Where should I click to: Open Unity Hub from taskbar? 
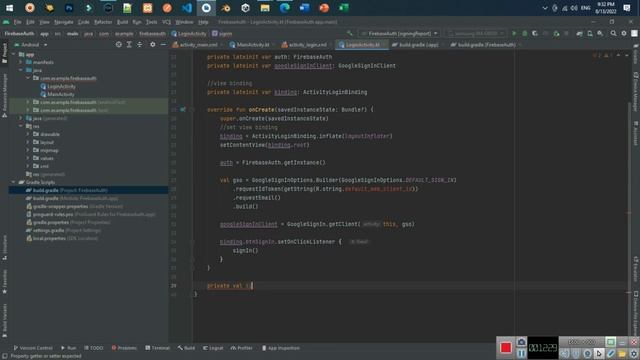(245, 8)
